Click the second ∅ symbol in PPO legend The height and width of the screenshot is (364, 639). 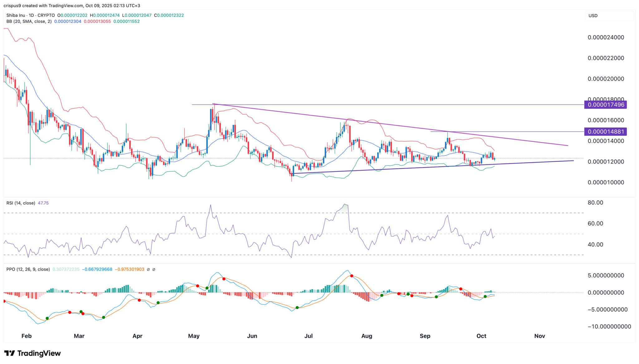point(154,269)
